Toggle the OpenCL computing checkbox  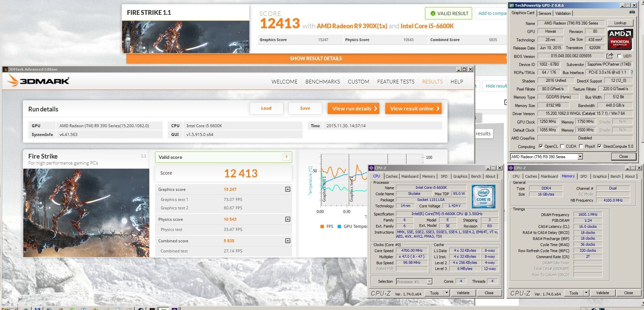tap(541, 146)
